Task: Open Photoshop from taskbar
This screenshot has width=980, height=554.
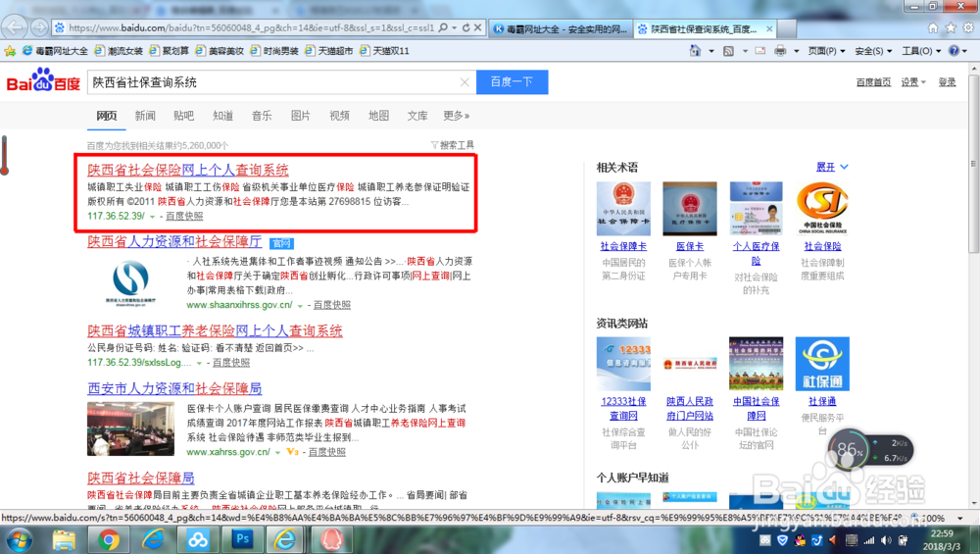Action: [242, 539]
